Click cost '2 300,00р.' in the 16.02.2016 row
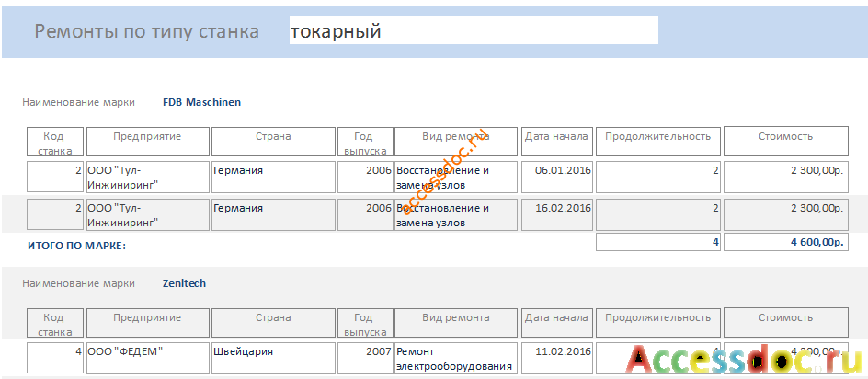This screenshot has width=868, height=379. (x=786, y=214)
